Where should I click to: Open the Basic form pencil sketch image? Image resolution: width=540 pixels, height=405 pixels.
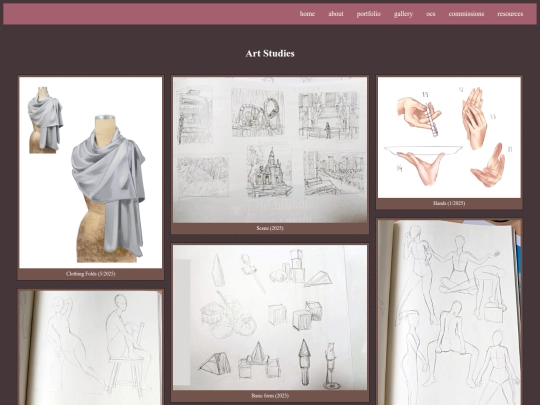(x=270, y=318)
